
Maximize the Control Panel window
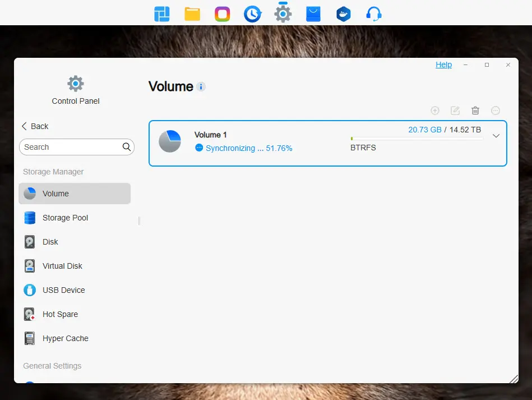pyautogui.click(x=487, y=65)
